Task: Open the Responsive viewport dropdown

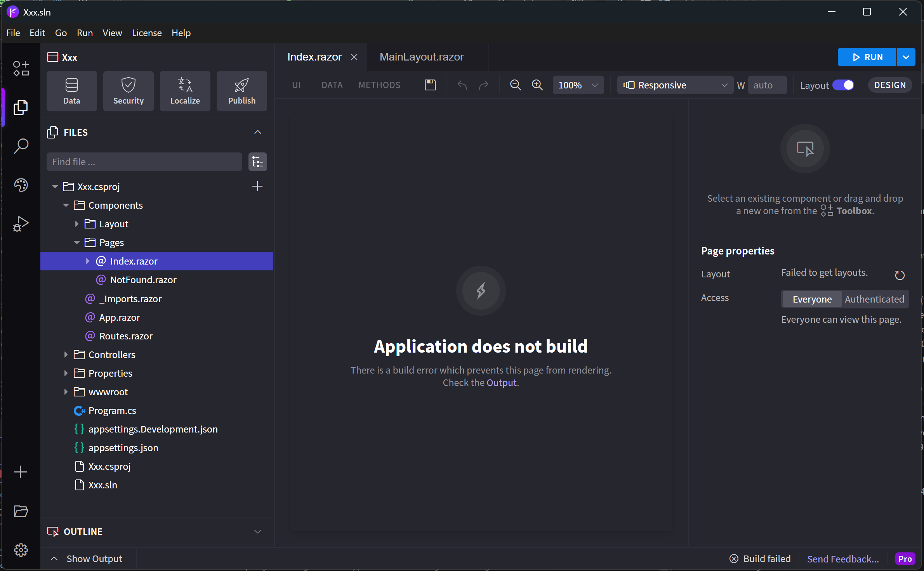Action: click(675, 85)
